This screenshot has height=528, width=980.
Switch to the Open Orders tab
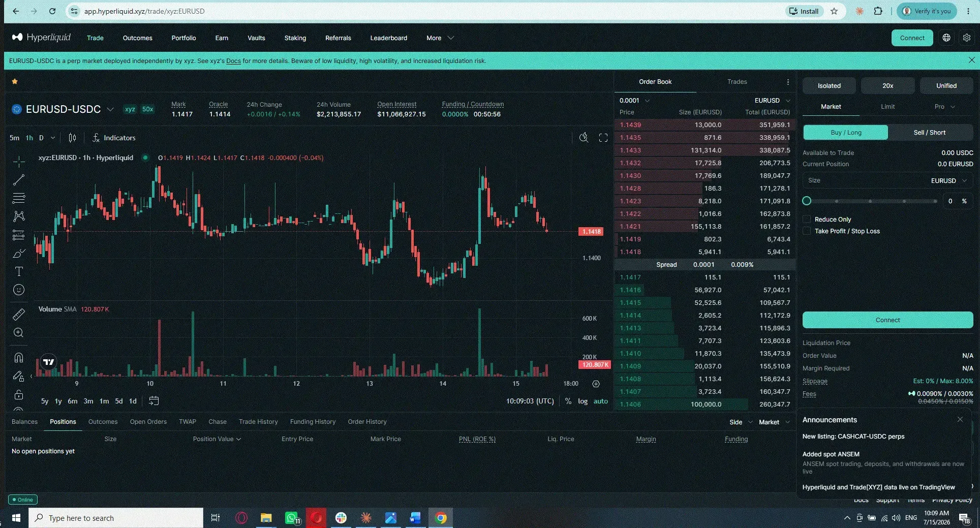click(148, 422)
